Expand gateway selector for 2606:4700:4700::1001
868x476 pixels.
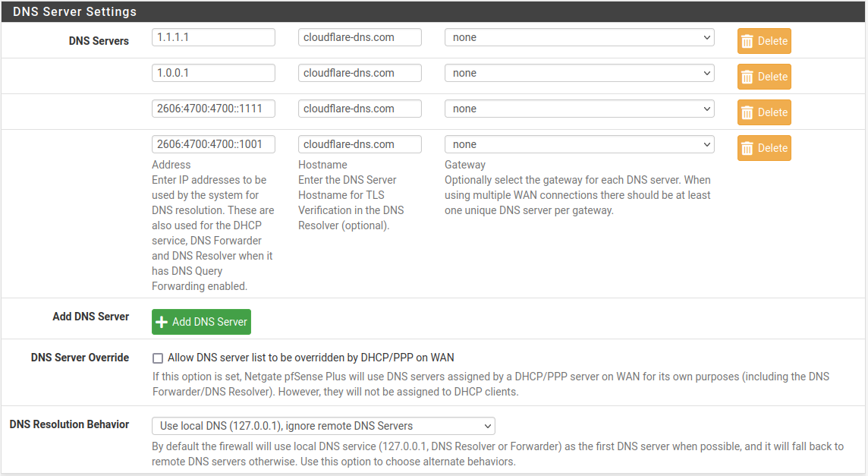click(x=579, y=144)
